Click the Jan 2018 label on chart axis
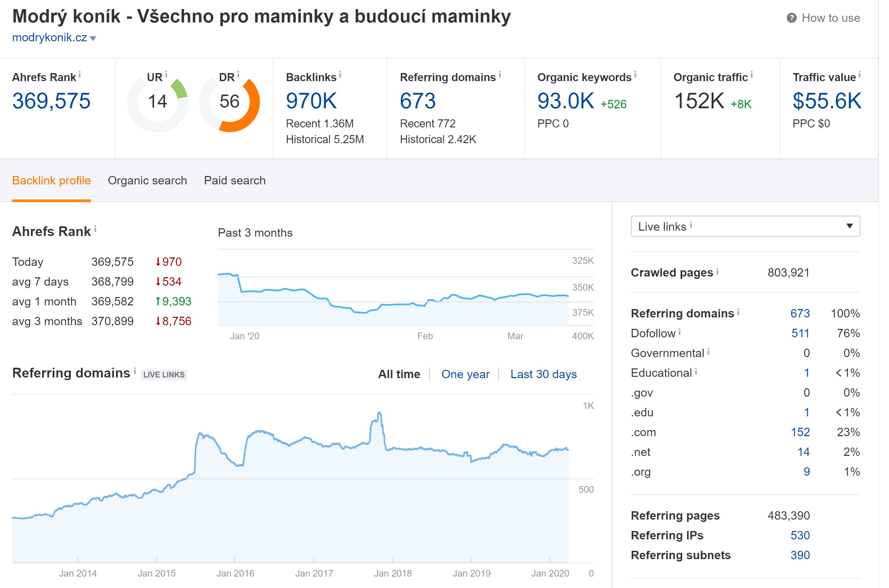The height and width of the screenshot is (588, 889). tap(393, 573)
